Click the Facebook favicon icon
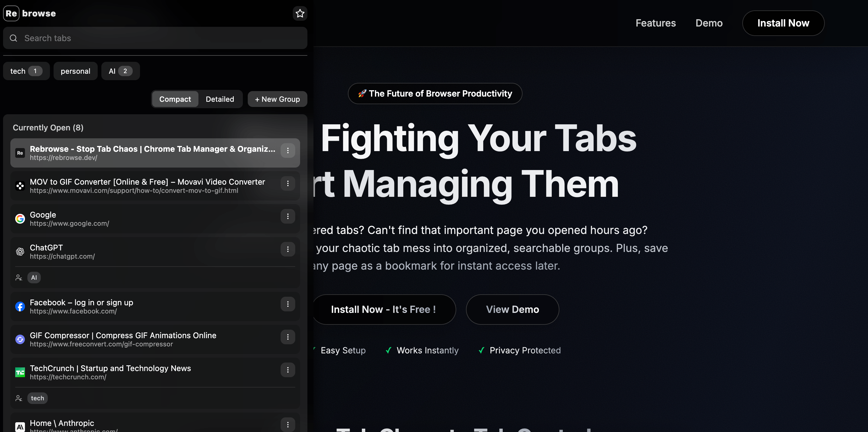The image size is (868, 432). point(20,306)
